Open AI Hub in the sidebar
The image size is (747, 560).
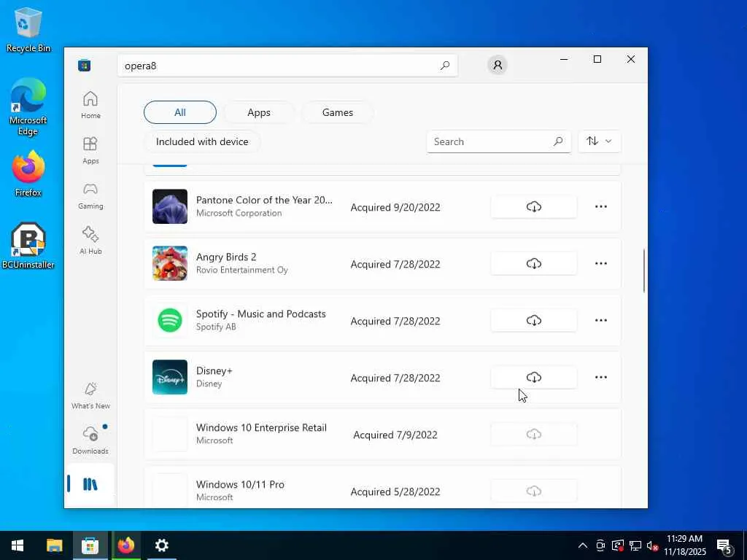coord(90,241)
